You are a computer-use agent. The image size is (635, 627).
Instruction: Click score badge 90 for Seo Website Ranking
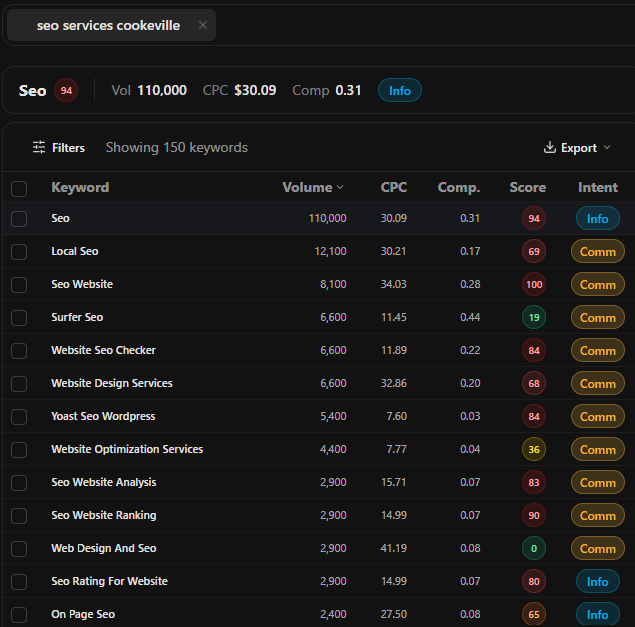coord(534,516)
